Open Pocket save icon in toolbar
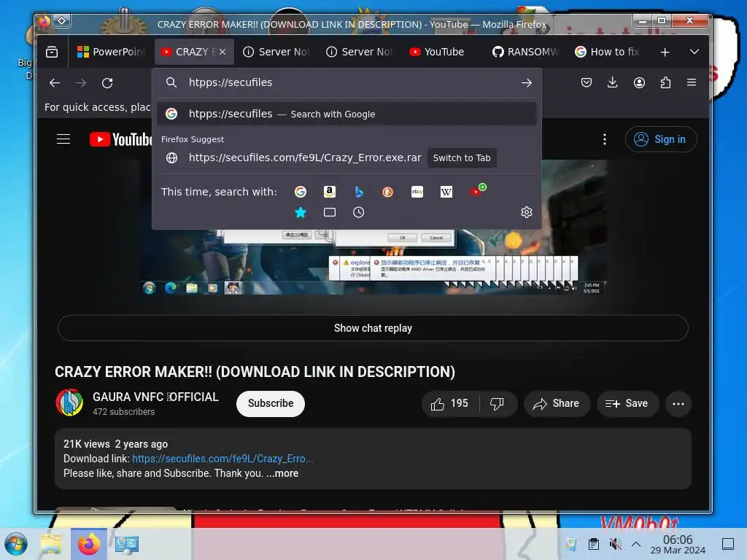The image size is (747, 560). click(587, 82)
